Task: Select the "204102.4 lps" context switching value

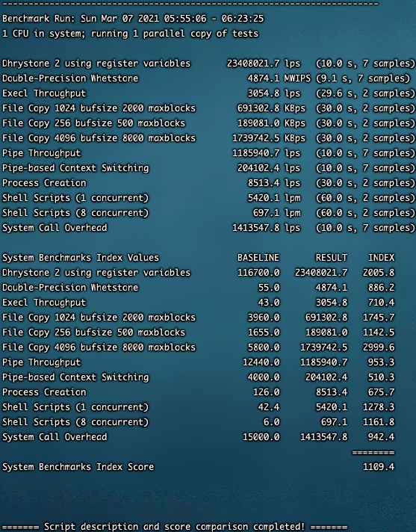Action: pyautogui.click(x=269, y=168)
